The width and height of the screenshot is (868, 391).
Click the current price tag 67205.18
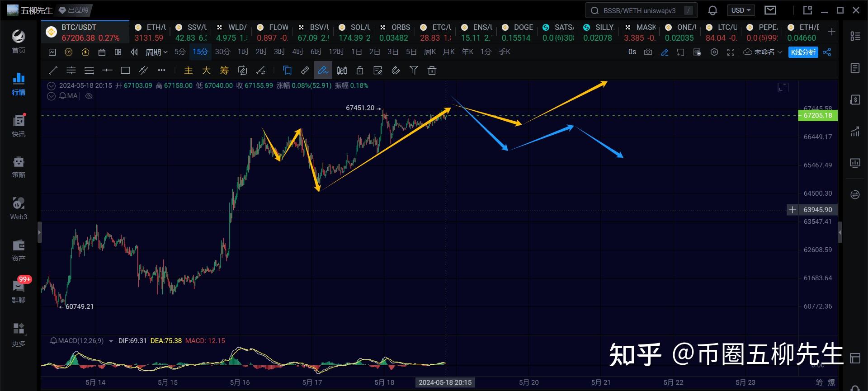(x=818, y=116)
